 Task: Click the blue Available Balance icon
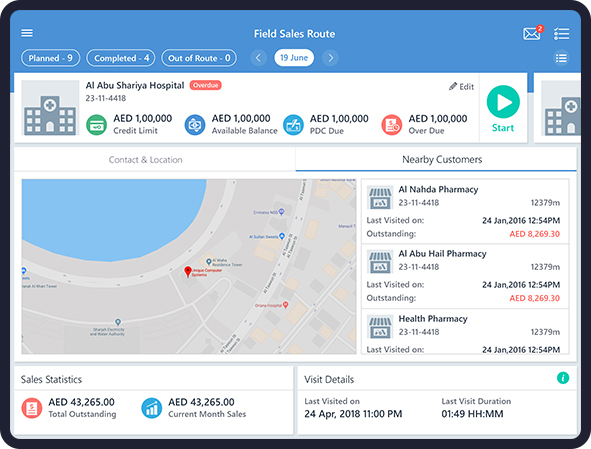tap(195, 125)
